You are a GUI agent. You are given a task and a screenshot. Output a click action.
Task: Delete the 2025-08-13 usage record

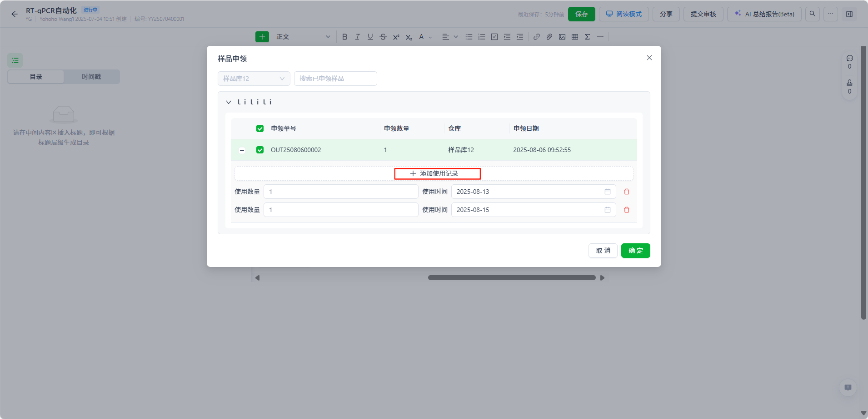[x=626, y=192]
